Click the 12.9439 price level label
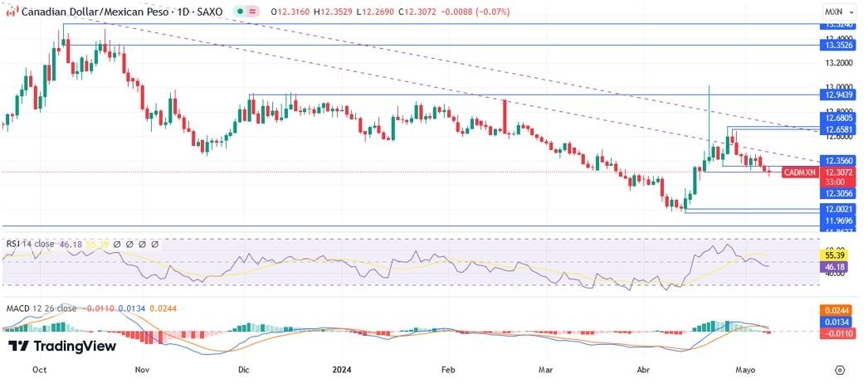868x388 pixels. point(837,95)
